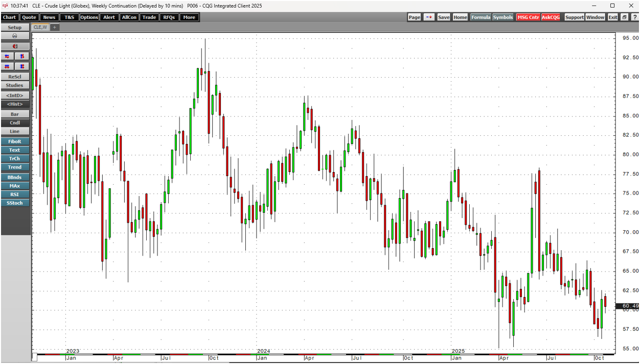This screenshot has width=641, height=364.
Task: Add a new chart tab with plus
Action: [x=55, y=28]
